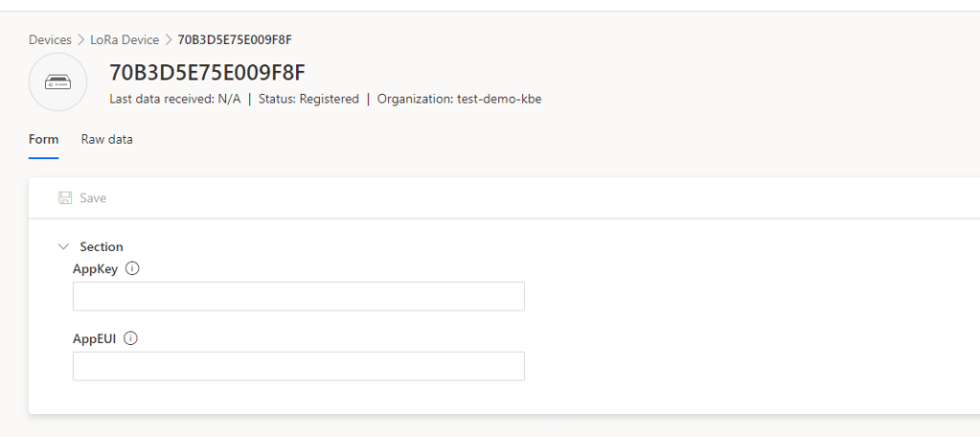Click the floppy disk Save icon

pos(65,198)
